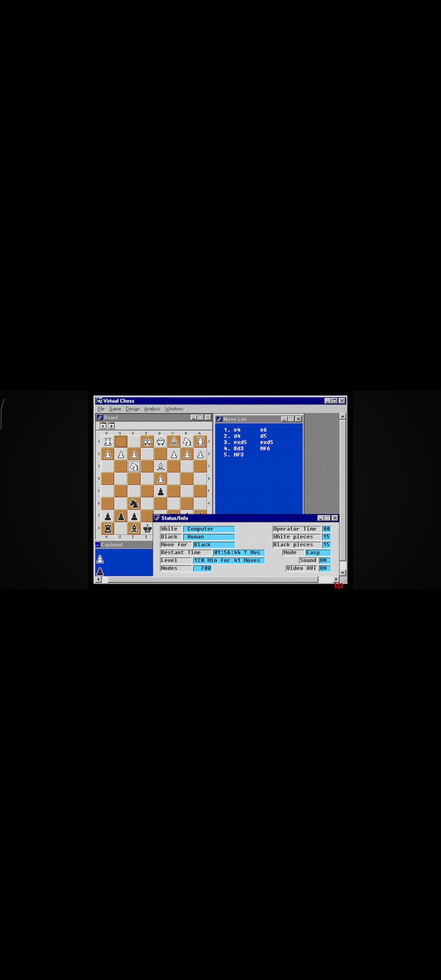This screenshot has height=980, width=441.
Task: Select the white rook on H1
Action: point(108,441)
